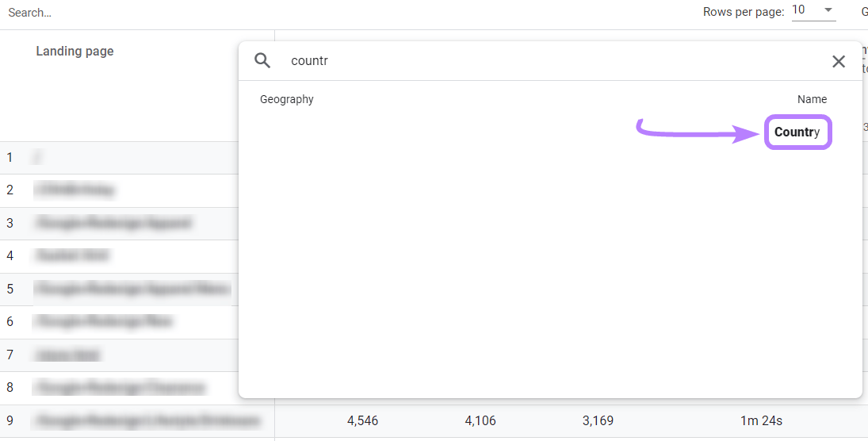Select the landing page in row 3
The width and height of the screenshot is (868, 441).
pos(113,224)
